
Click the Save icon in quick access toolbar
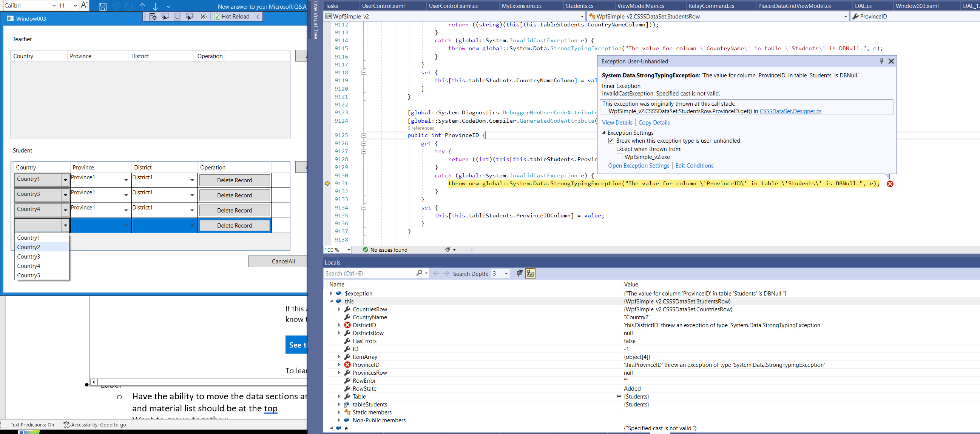(102, 6)
